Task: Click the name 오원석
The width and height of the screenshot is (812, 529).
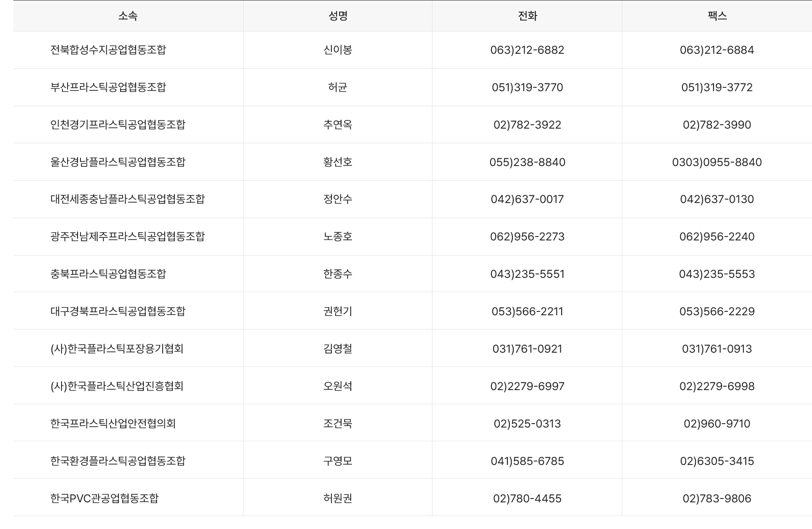Action: (x=338, y=386)
